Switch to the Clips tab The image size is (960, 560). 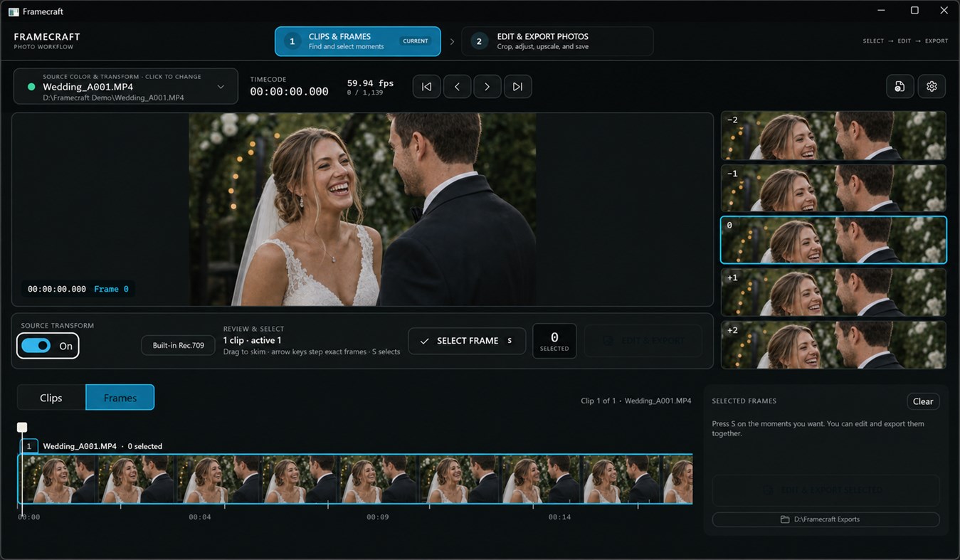point(51,398)
